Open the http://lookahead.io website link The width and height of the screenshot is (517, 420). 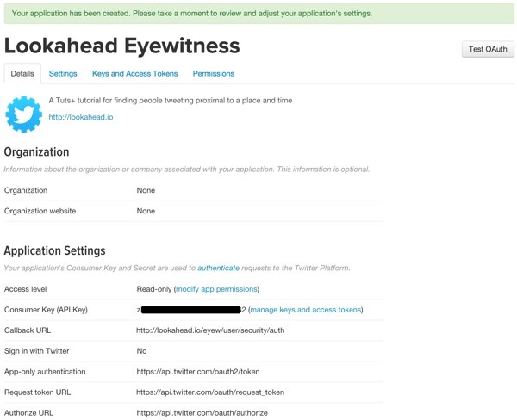[81, 117]
